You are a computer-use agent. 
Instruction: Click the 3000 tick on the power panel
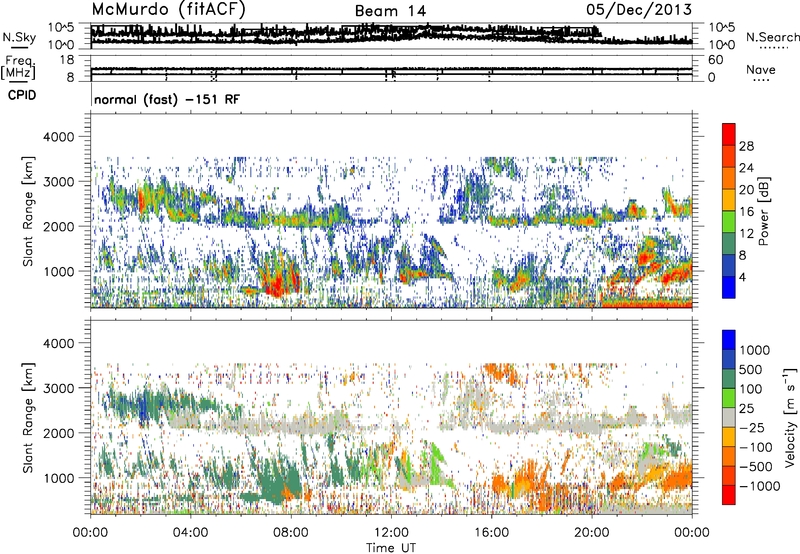point(59,182)
